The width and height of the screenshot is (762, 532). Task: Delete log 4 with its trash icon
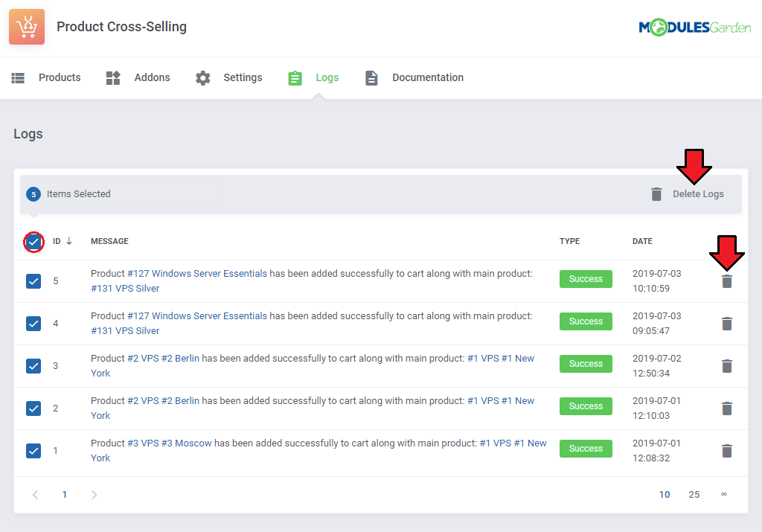click(x=727, y=324)
